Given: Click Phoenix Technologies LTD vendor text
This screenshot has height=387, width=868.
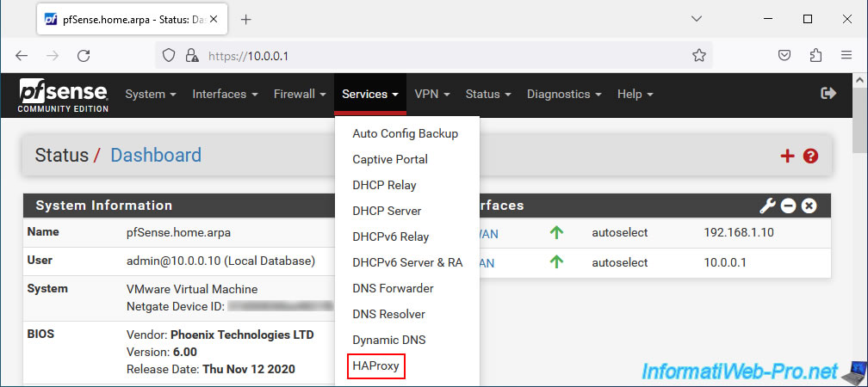Looking at the screenshot, I should click(242, 335).
